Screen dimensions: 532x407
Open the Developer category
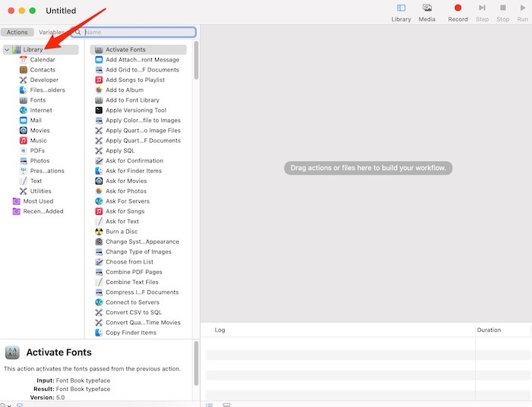tap(39, 80)
